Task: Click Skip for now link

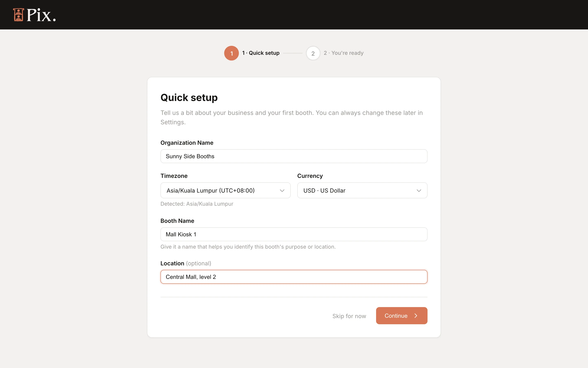Action: [349, 316]
